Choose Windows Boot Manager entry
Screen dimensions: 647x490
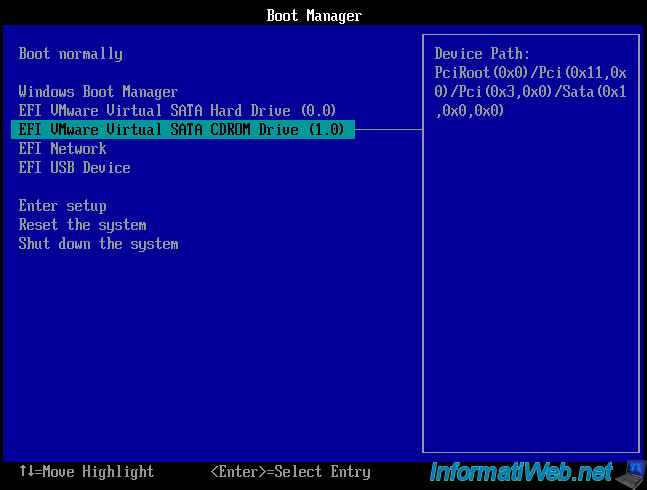pos(98,92)
